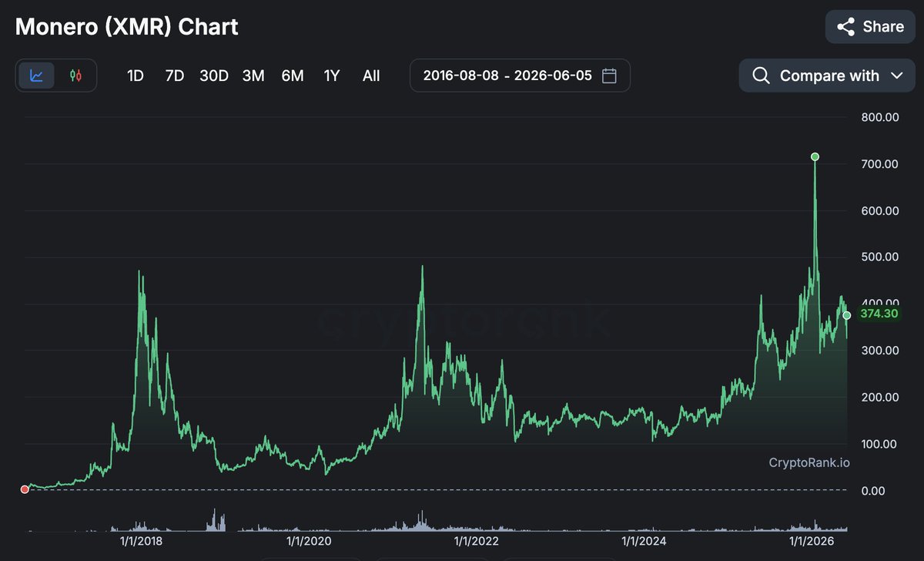Open the date range calendar icon

coord(609,76)
